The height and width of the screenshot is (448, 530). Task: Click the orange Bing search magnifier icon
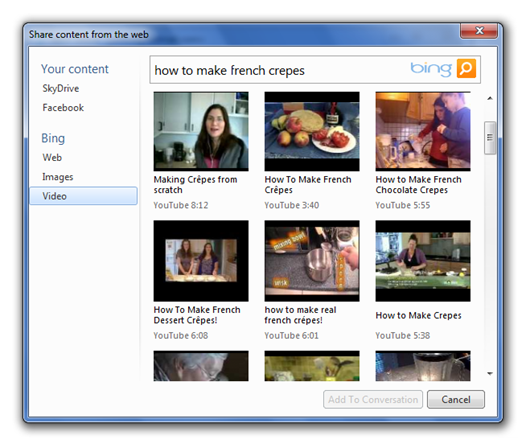pos(466,68)
